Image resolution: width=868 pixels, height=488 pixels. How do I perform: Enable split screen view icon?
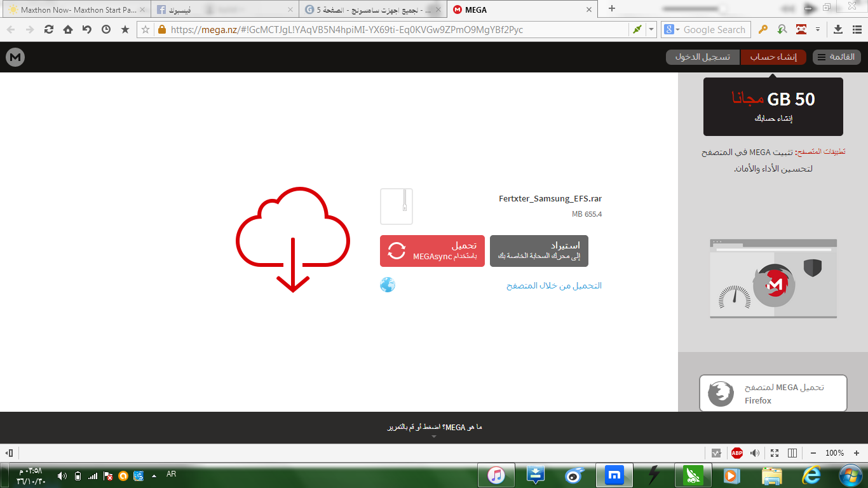(792, 453)
